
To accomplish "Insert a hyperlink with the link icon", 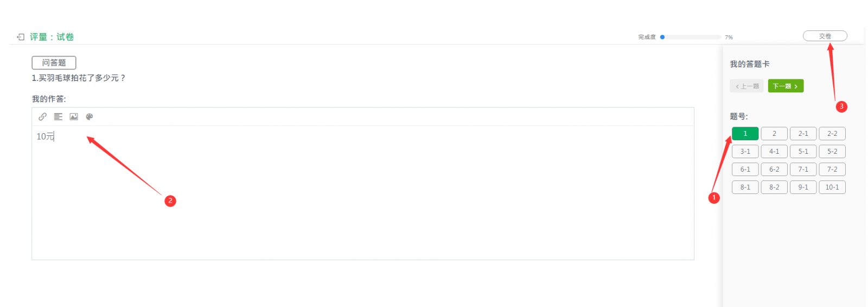I will [42, 117].
